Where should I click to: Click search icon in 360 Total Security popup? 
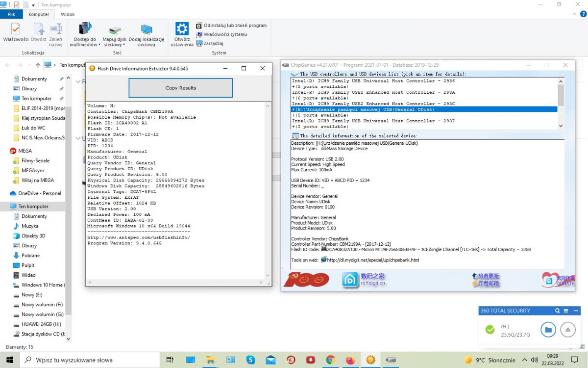(x=557, y=311)
